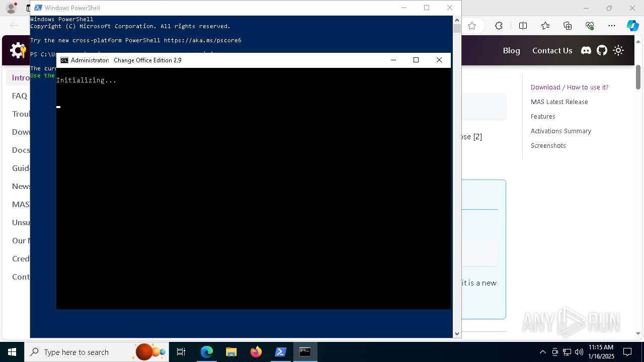The height and width of the screenshot is (362, 644).
Task: Open the clock showing 11:15 AM
Action: [601, 352]
